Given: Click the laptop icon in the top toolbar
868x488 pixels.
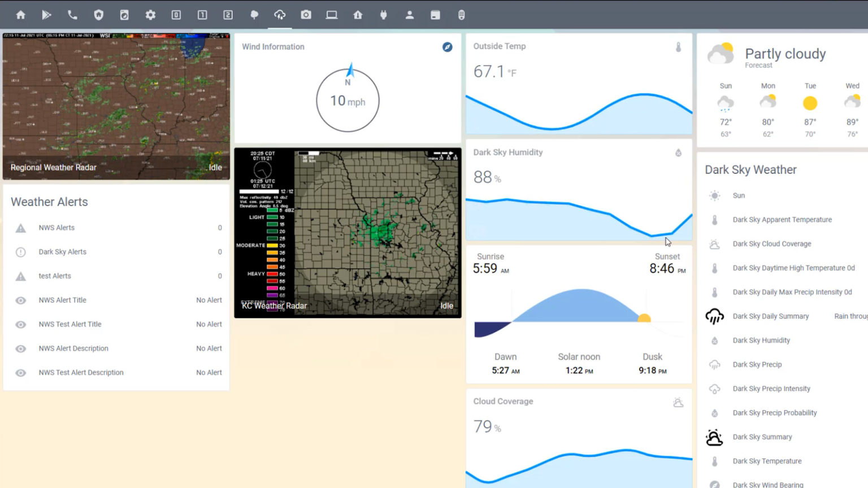Looking at the screenshot, I should 332,15.
